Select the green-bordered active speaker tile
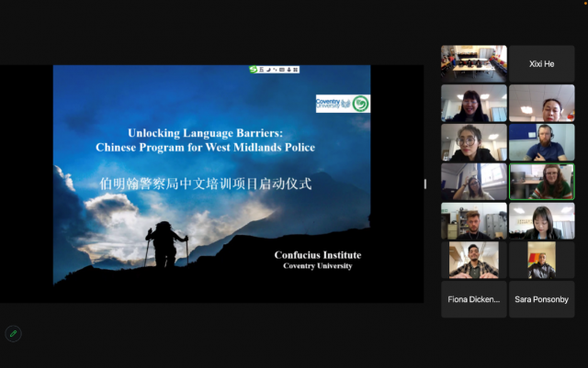The width and height of the screenshot is (588, 368). coord(541,182)
